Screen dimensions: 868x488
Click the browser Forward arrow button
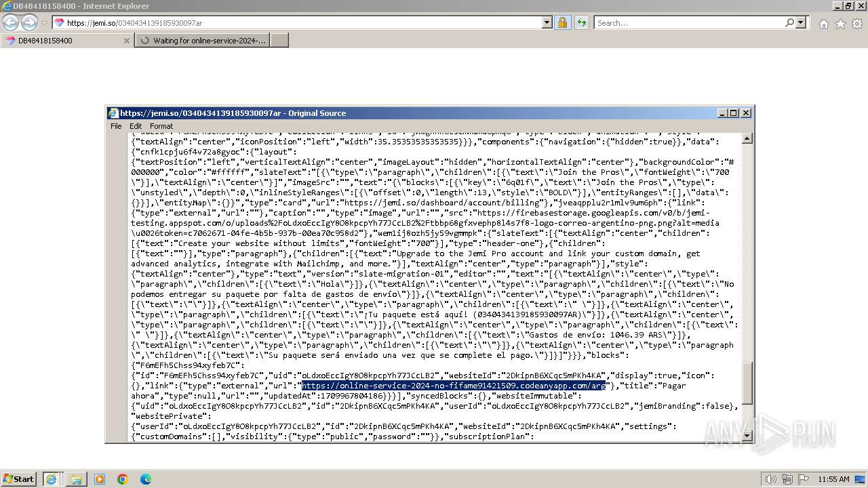click(29, 22)
